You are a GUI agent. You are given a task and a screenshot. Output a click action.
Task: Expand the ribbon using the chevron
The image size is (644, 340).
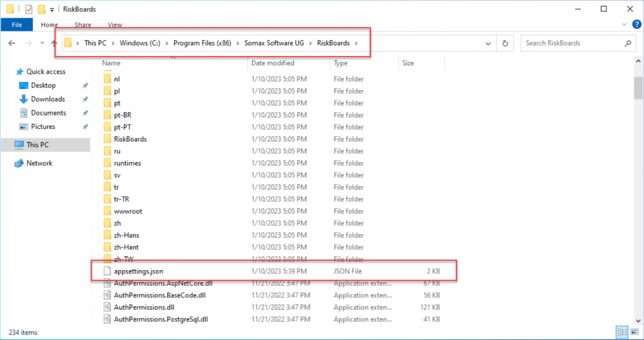[x=624, y=25]
